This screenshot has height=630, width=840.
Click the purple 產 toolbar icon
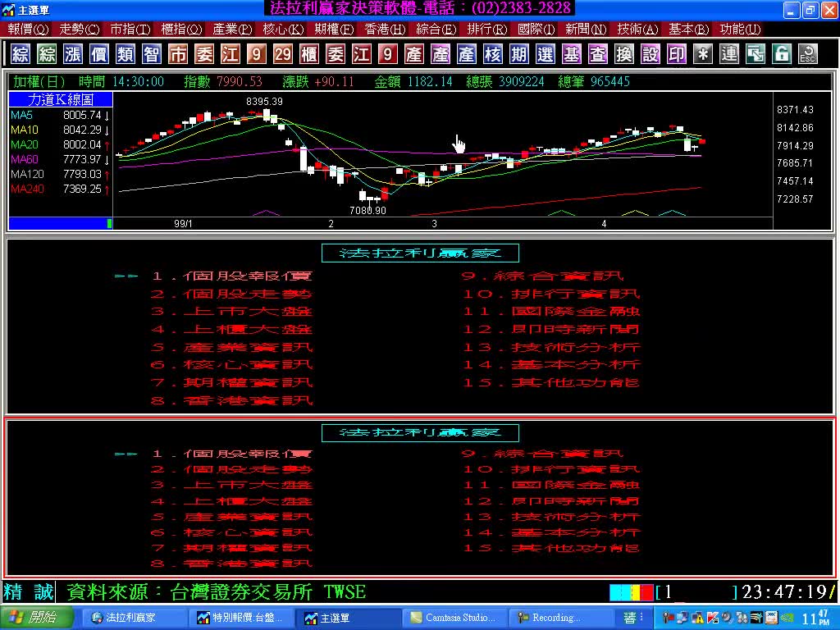[441, 54]
